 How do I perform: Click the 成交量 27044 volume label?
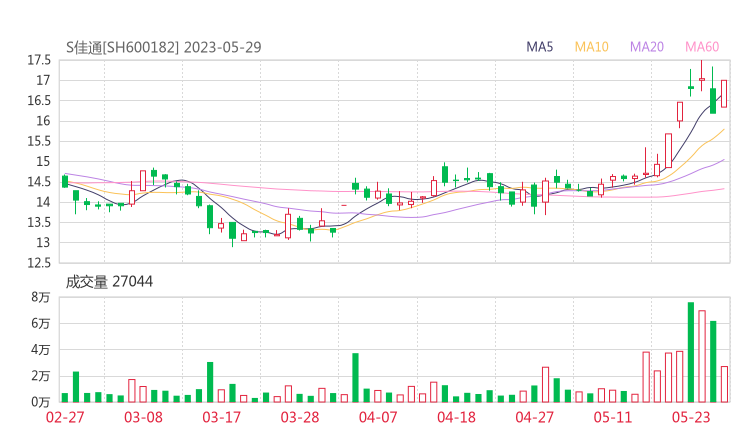tap(109, 282)
